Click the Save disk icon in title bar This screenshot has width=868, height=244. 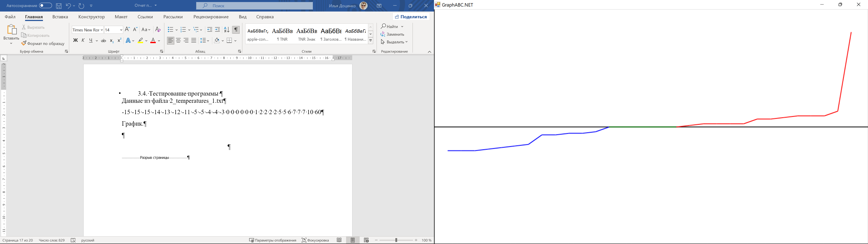point(59,6)
